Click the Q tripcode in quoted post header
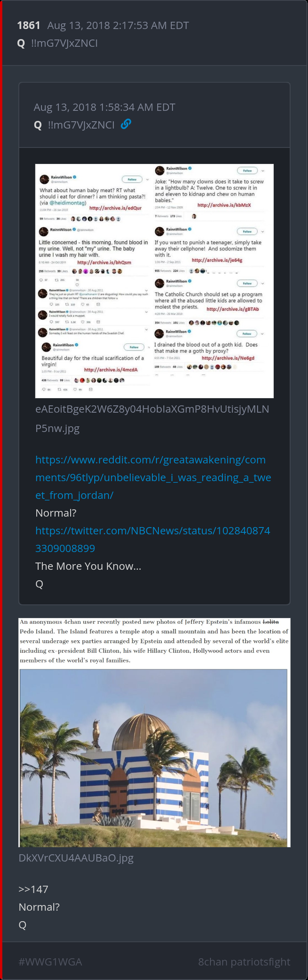The image size is (308, 980). [75, 125]
